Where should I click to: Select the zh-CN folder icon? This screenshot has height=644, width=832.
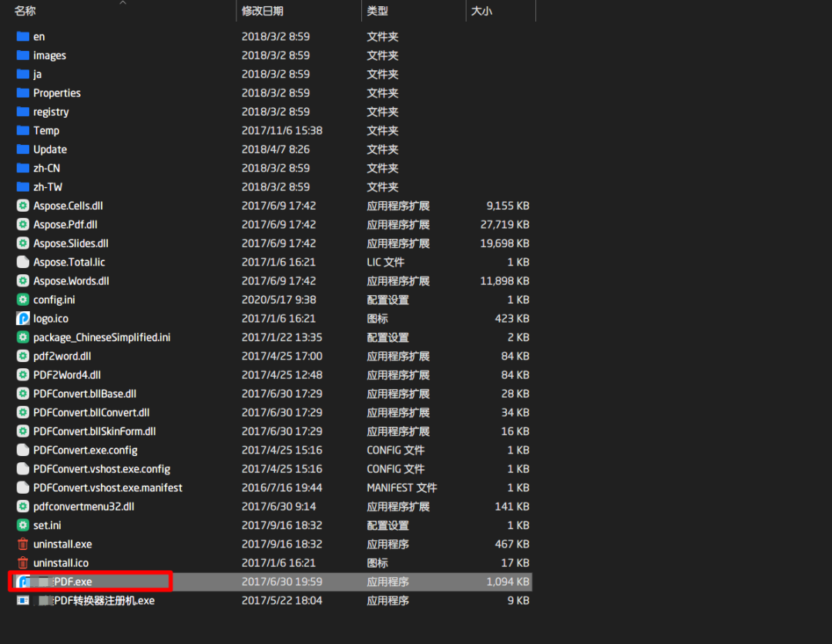pyautogui.click(x=23, y=168)
